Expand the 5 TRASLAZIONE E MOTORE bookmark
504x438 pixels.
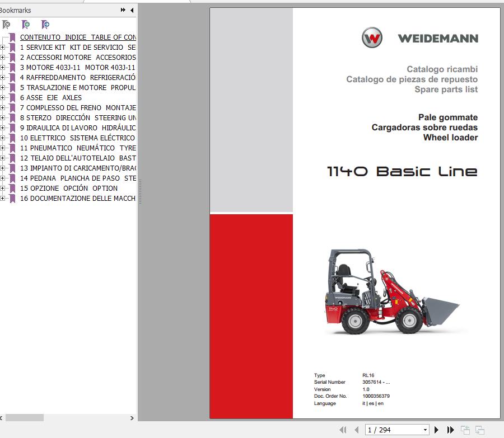pos(3,87)
